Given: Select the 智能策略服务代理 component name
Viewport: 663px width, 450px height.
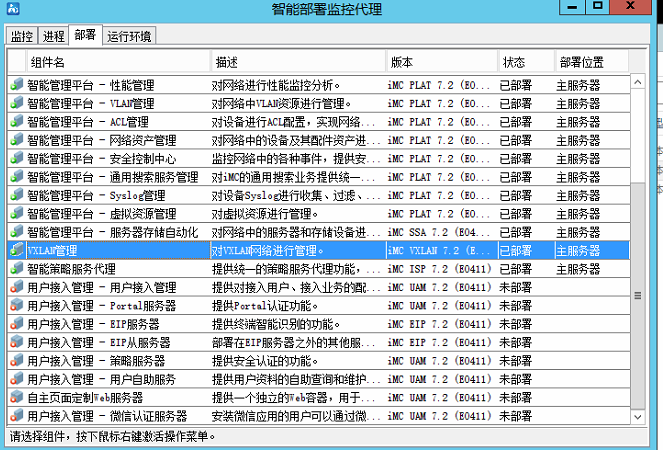Looking at the screenshot, I should 71,269.
